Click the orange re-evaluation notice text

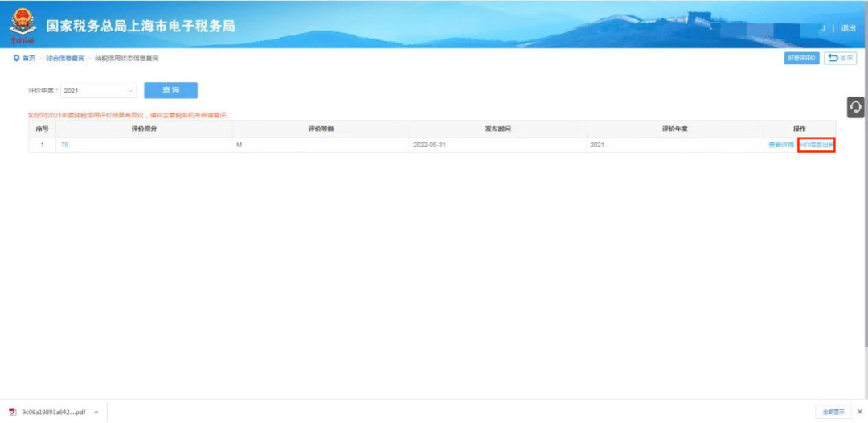click(x=129, y=116)
